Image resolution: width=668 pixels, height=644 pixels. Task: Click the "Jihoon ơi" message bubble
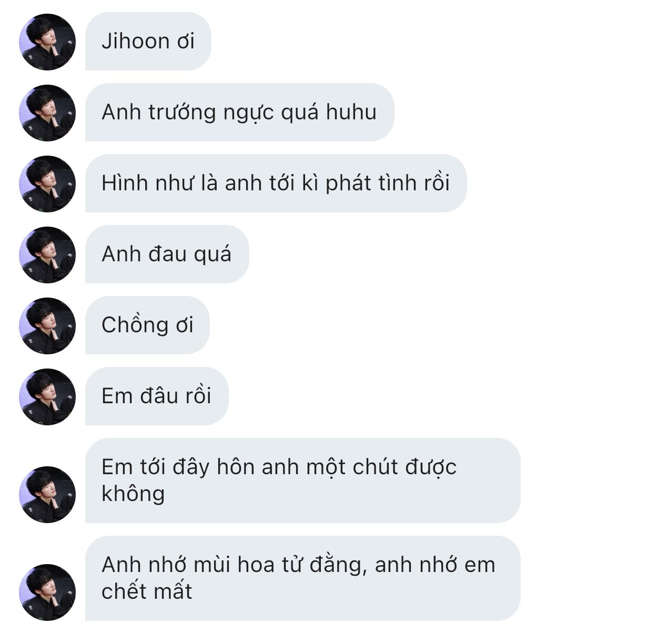[x=148, y=42]
